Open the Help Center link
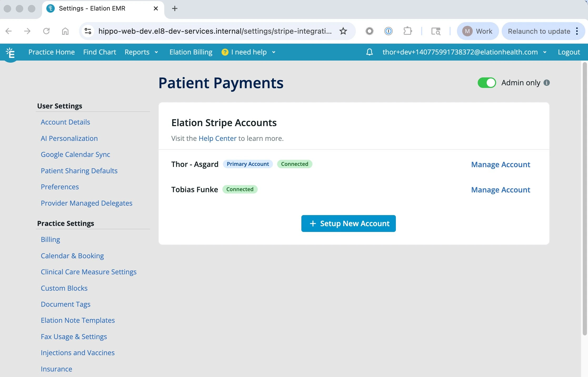Image resolution: width=588 pixels, height=377 pixels. coord(217,138)
